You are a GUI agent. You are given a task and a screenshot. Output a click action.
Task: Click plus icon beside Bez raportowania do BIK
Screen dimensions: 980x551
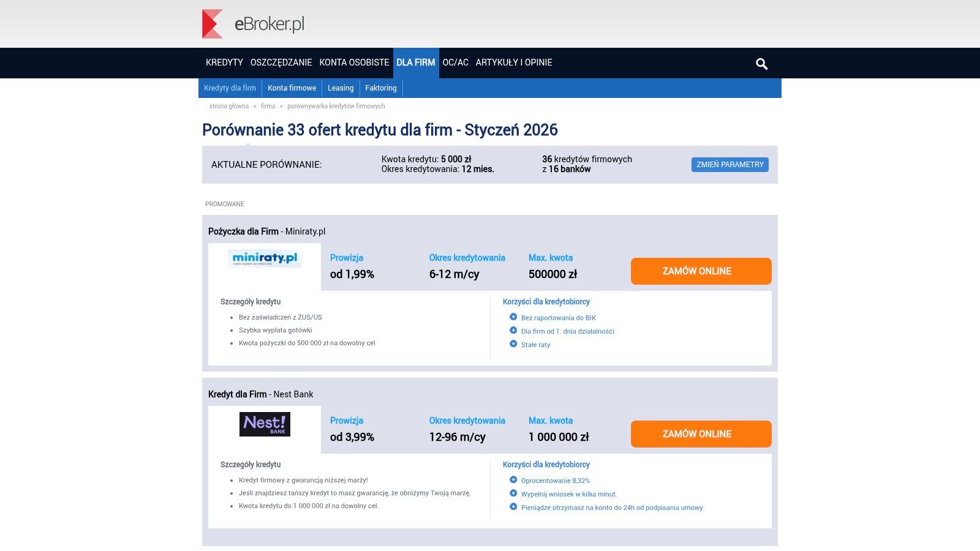(513, 317)
